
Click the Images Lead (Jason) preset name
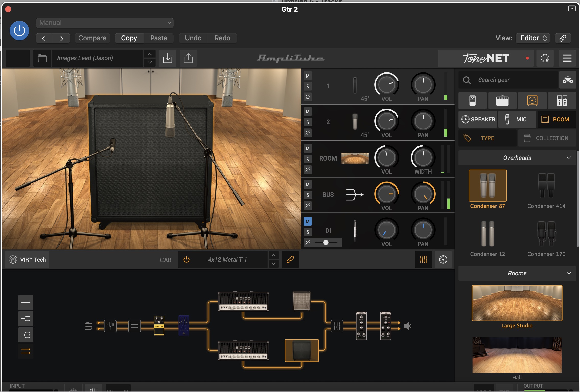point(98,58)
